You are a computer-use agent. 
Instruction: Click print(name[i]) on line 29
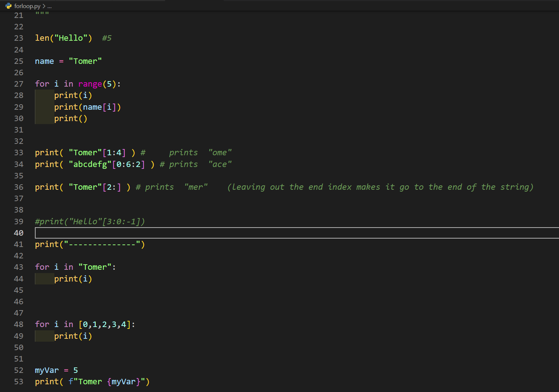87,107
